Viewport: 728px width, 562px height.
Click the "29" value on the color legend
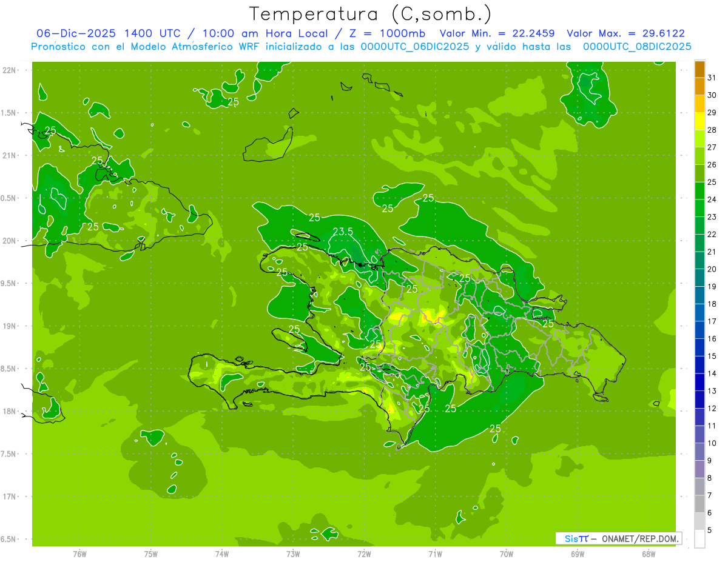[x=712, y=113]
